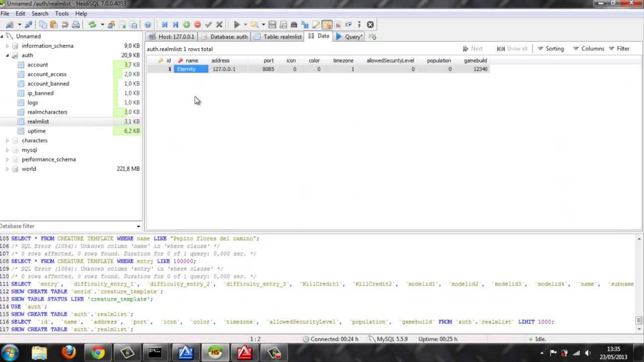Switch to Host: 127.0.0.1 tab
The width and height of the screenshot is (644, 362).
pyautogui.click(x=171, y=37)
